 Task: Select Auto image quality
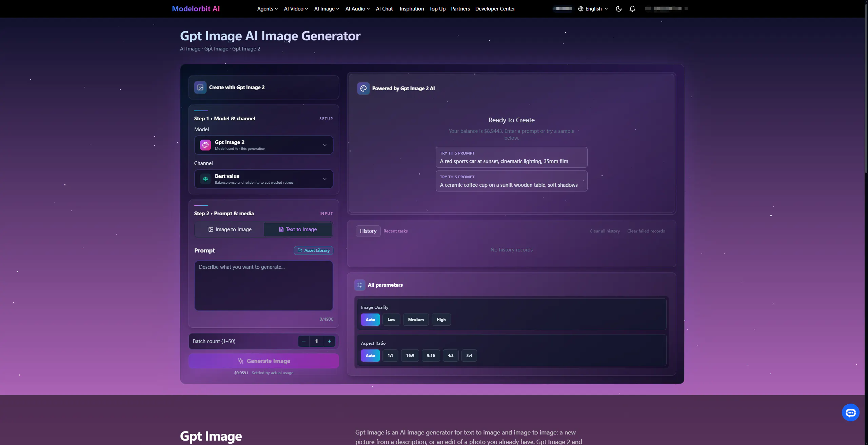point(370,320)
